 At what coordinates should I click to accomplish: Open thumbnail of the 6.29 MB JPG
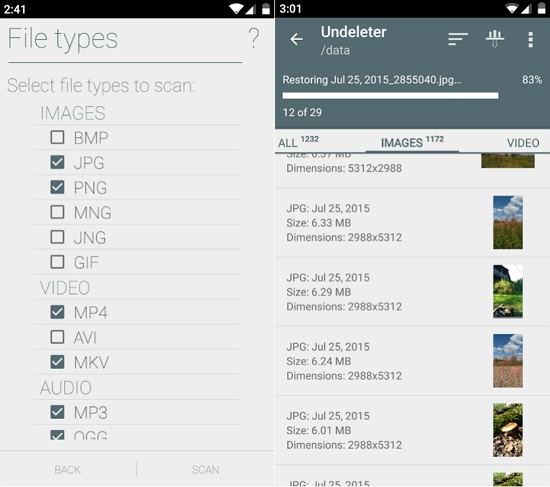[508, 292]
